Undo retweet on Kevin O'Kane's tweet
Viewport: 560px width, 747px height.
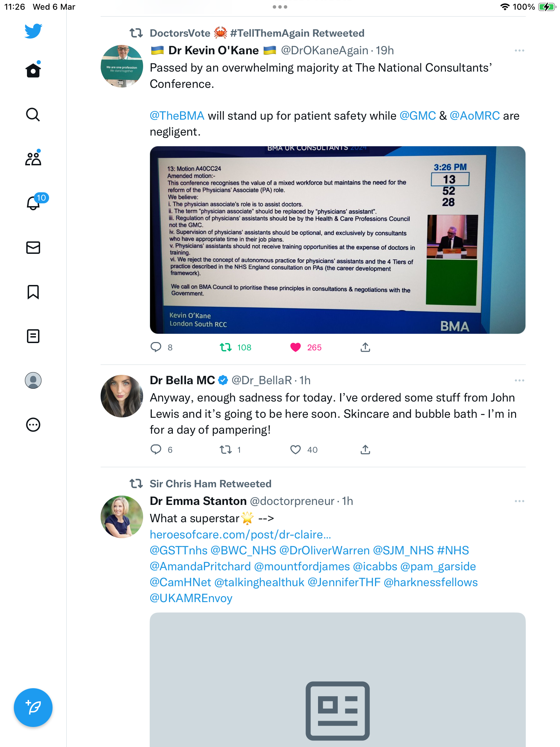coord(226,347)
